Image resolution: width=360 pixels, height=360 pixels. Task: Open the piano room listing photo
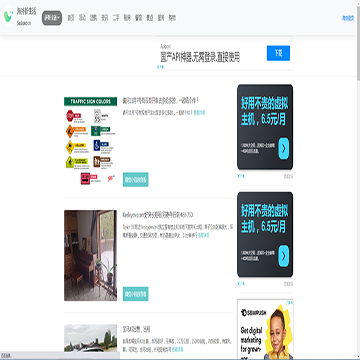point(90,255)
